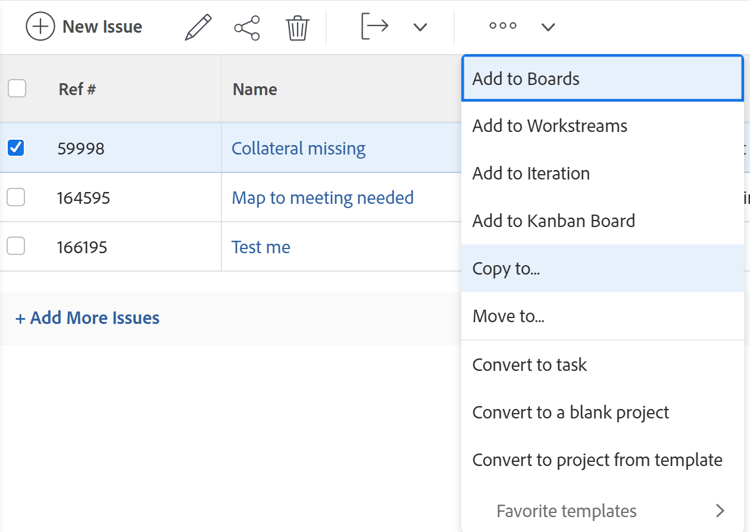Click the export arrow icon
The image size is (750, 532).
click(x=374, y=26)
